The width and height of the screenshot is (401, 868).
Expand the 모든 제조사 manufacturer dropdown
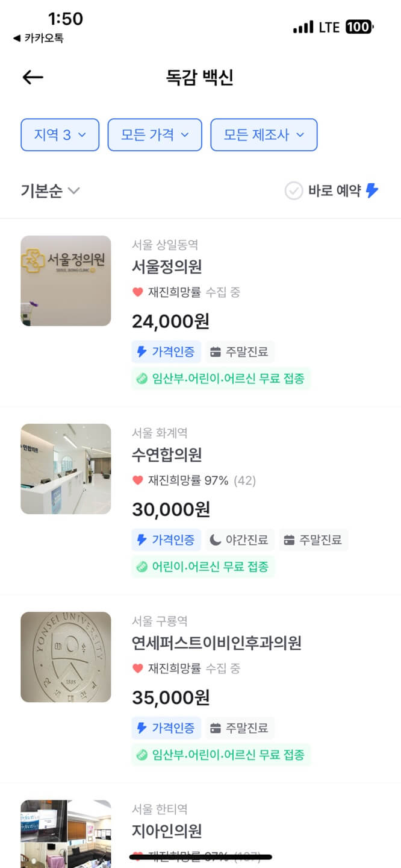[x=264, y=134]
